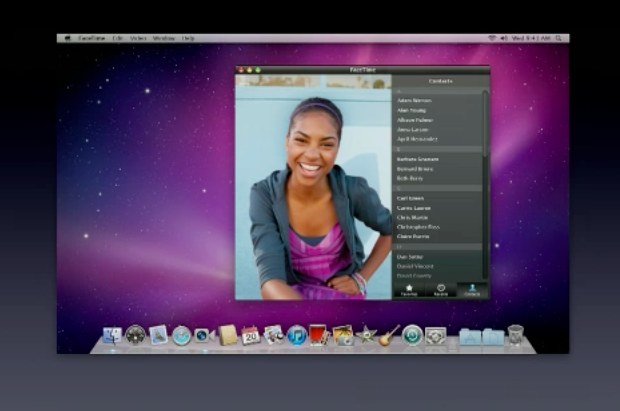
Task: Open the Trash in the Dock
Action: pos(515,335)
